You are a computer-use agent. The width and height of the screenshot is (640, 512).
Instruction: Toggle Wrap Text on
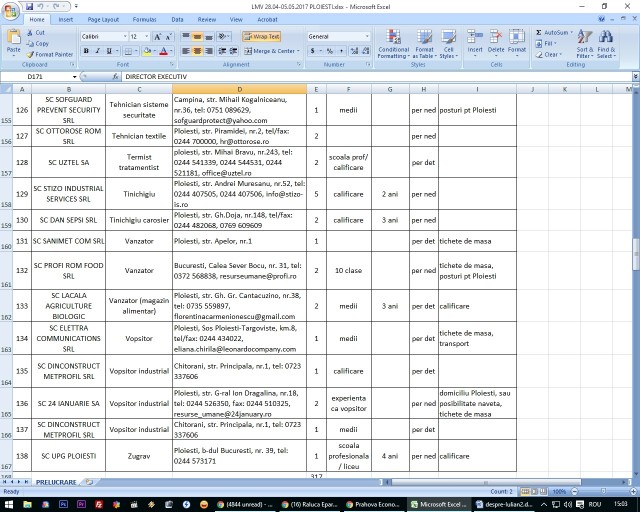point(262,36)
